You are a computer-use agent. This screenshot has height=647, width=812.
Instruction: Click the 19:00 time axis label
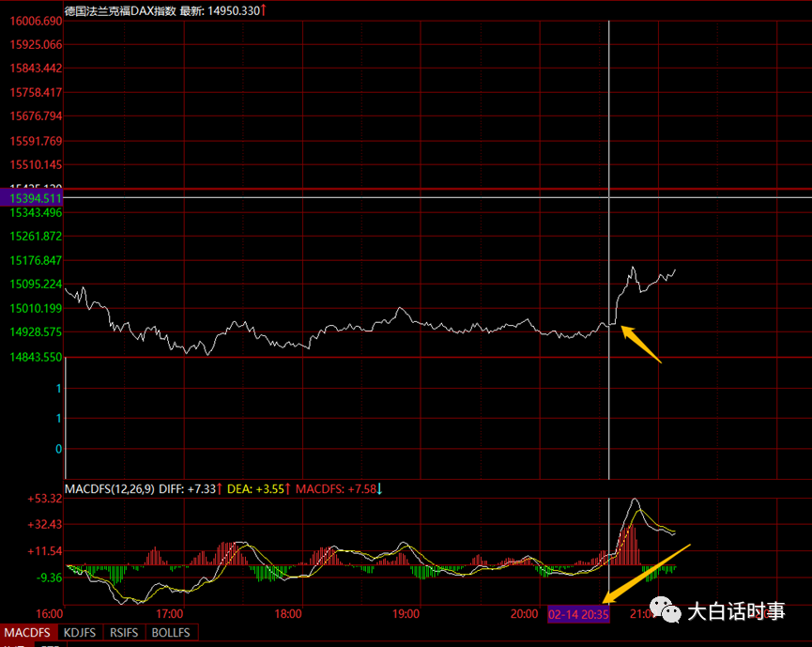pos(406,614)
